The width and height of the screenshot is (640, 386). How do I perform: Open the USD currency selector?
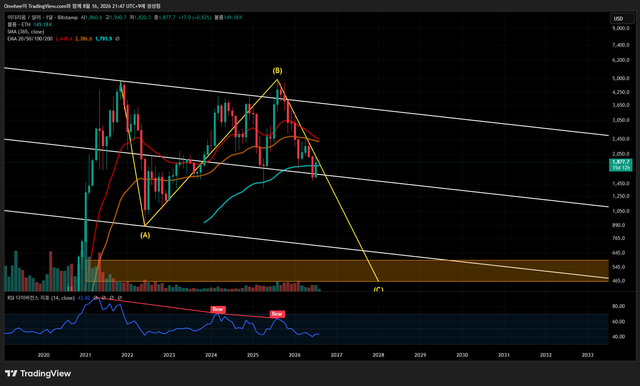coord(622,18)
